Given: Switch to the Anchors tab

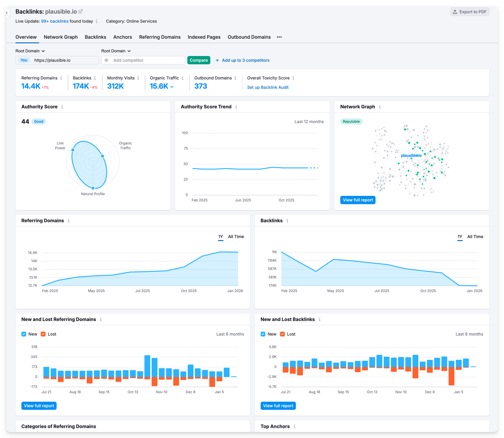Looking at the screenshot, I should click(x=123, y=37).
